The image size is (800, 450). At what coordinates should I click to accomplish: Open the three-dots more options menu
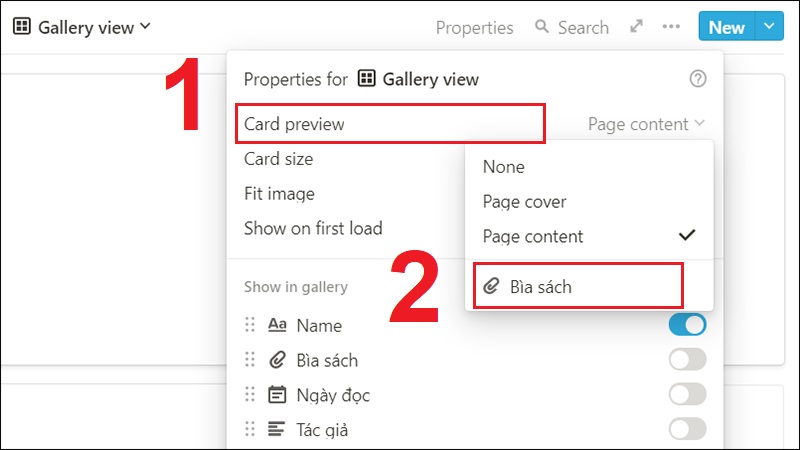click(671, 27)
